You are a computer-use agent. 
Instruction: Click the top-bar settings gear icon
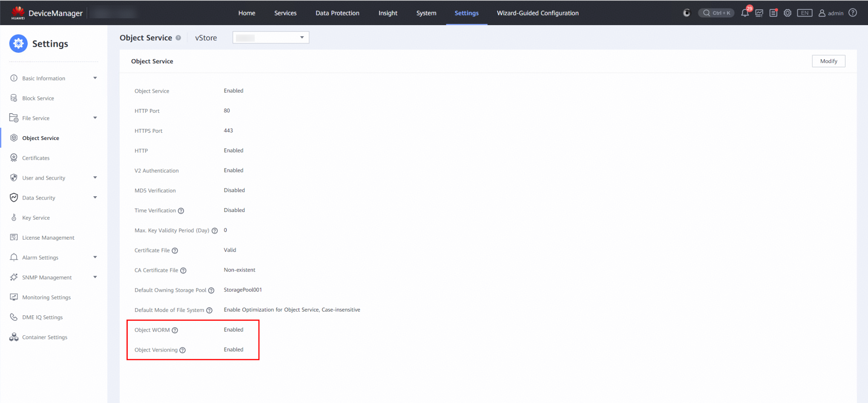(x=788, y=13)
